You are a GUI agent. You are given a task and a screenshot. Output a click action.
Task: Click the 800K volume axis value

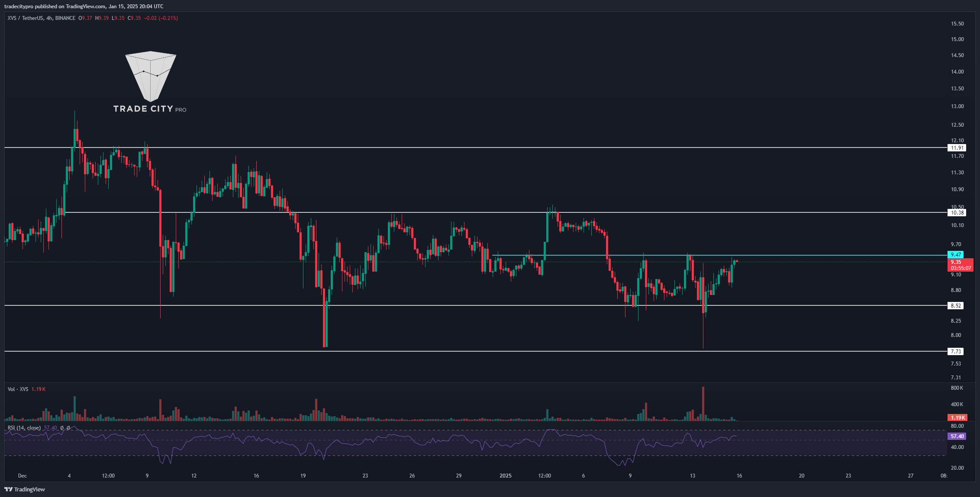pyautogui.click(x=957, y=388)
